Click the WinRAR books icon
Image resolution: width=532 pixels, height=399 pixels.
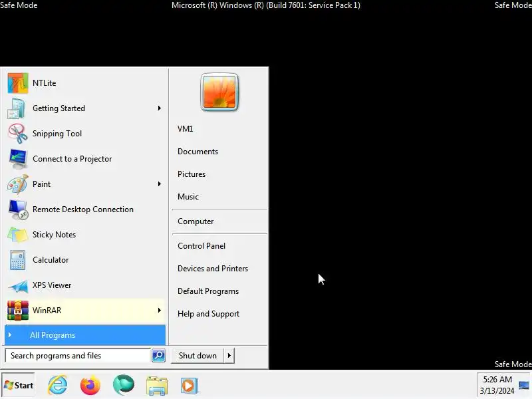click(18, 311)
